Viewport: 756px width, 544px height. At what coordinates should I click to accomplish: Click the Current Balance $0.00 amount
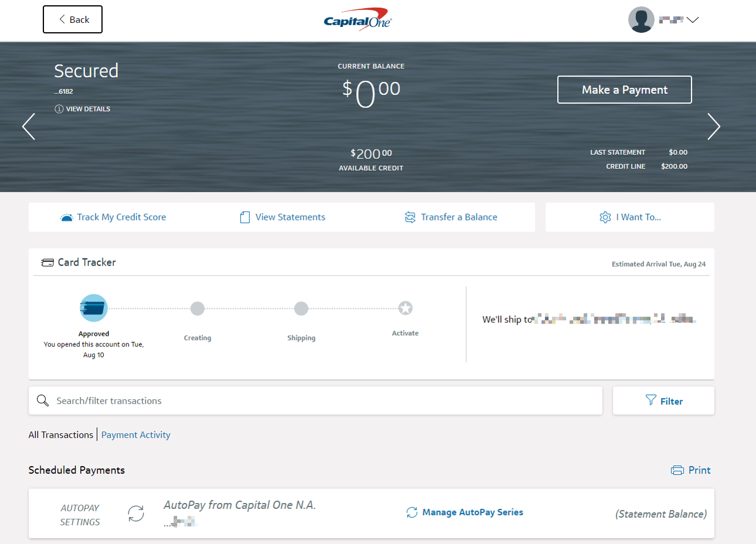tap(371, 94)
